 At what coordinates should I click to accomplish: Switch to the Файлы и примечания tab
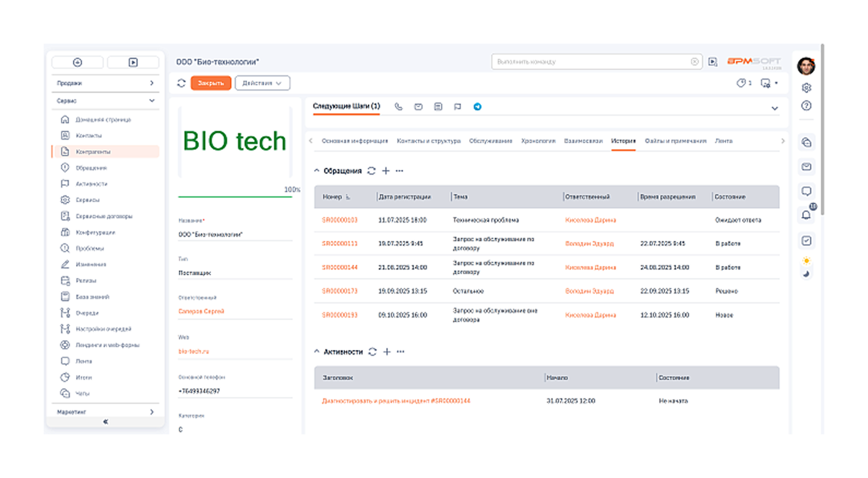pyautogui.click(x=675, y=141)
